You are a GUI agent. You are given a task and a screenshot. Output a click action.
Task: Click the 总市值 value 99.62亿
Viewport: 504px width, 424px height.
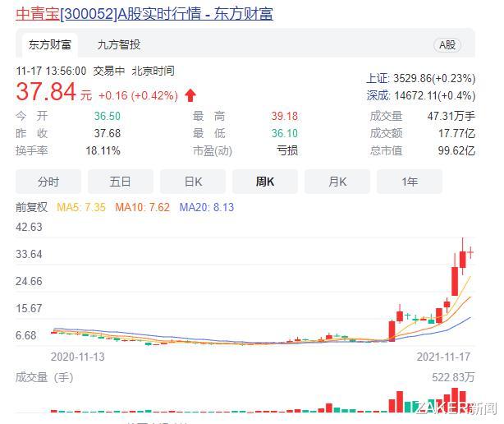[456, 150]
